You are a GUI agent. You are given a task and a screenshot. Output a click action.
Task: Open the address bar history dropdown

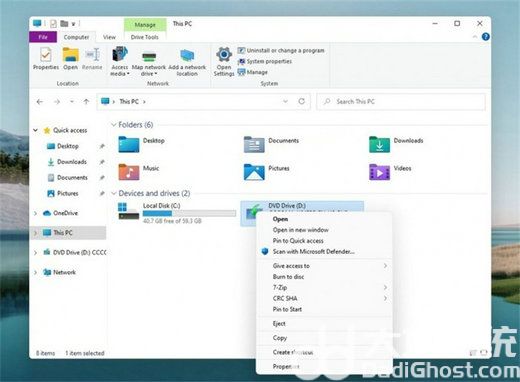(x=285, y=101)
